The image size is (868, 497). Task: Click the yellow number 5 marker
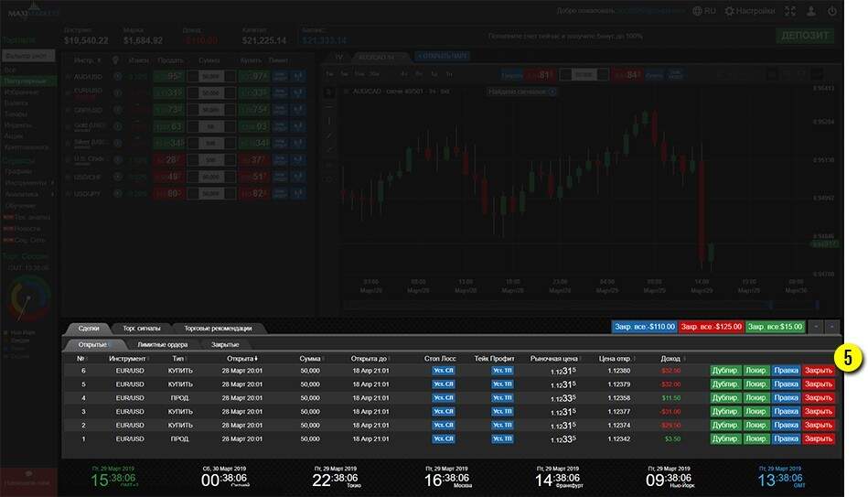[849, 358]
